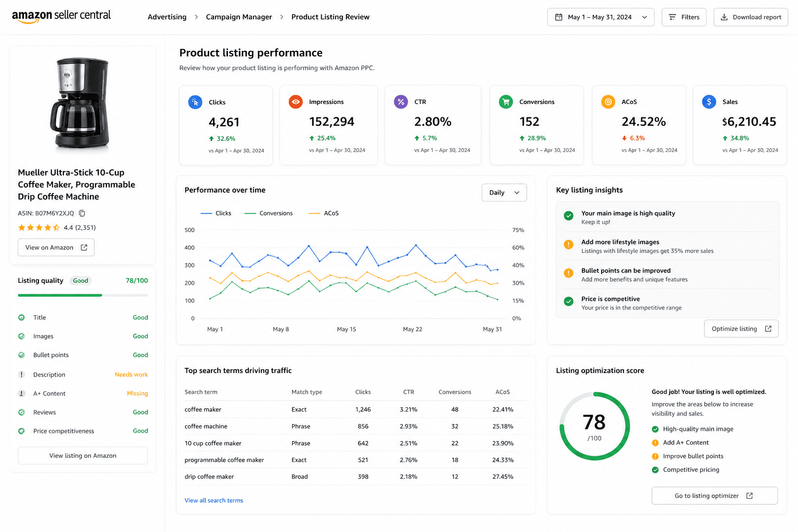The height and width of the screenshot is (532, 798).
Task: Select Product Listing Review breadcrumb
Action: coord(330,17)
